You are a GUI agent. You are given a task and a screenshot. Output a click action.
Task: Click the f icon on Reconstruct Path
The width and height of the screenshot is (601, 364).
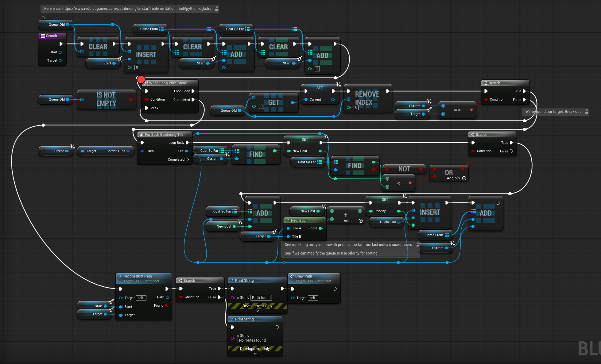tap(121, 276)
